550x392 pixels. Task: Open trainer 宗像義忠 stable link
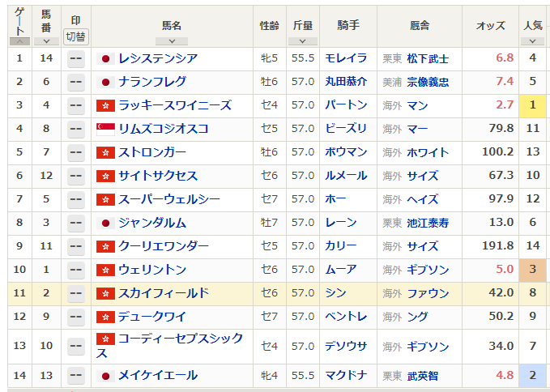(428, 82)
